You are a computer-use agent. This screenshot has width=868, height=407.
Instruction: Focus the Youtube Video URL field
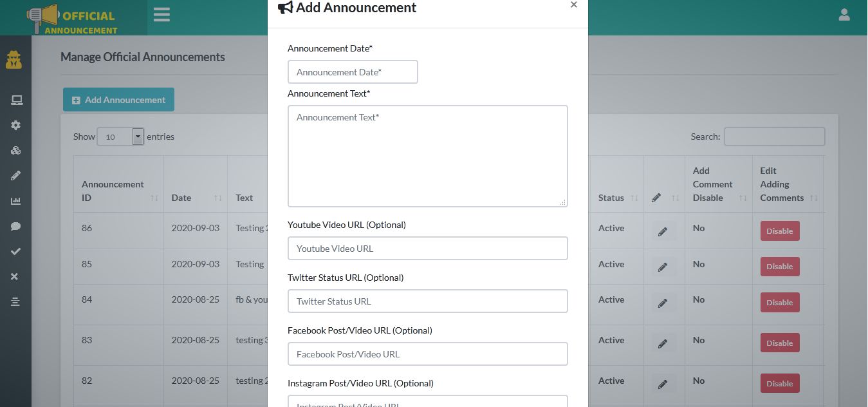tap(427, 248)
